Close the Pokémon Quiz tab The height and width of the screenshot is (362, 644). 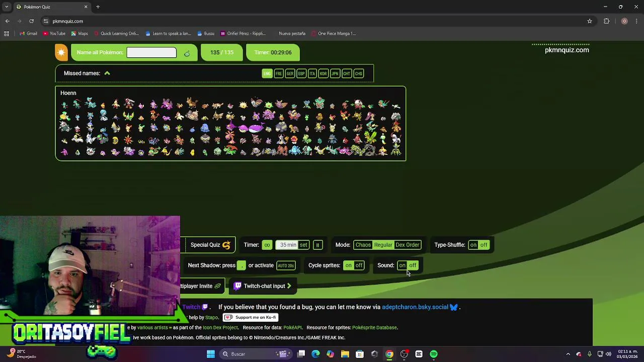[x=86, y=7]
